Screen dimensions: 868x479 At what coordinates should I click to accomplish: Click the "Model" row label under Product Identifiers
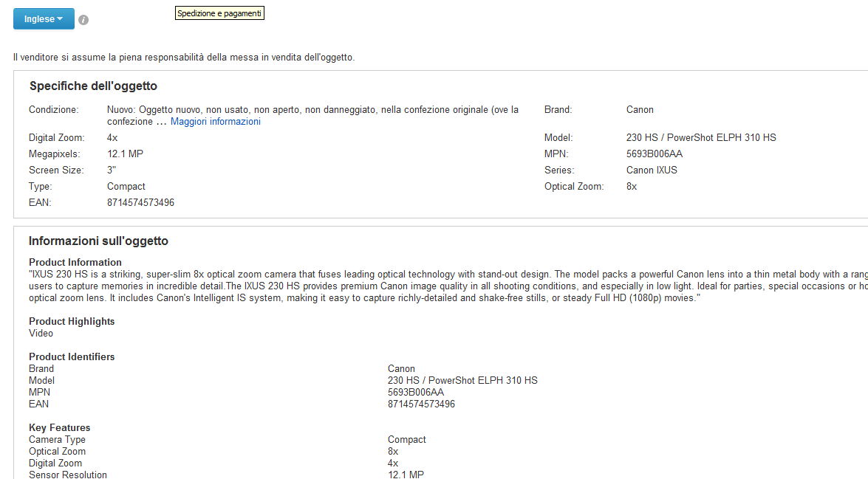click(x=41, y=381)
